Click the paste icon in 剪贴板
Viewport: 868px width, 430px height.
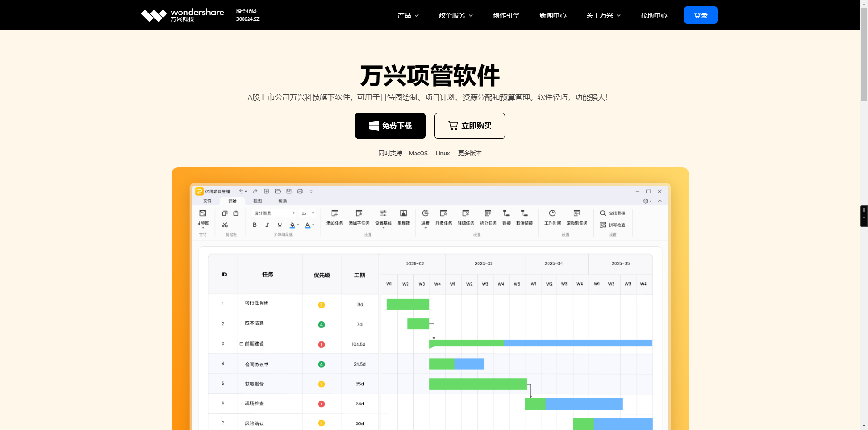pyautogui.click(x=236, y=213)
